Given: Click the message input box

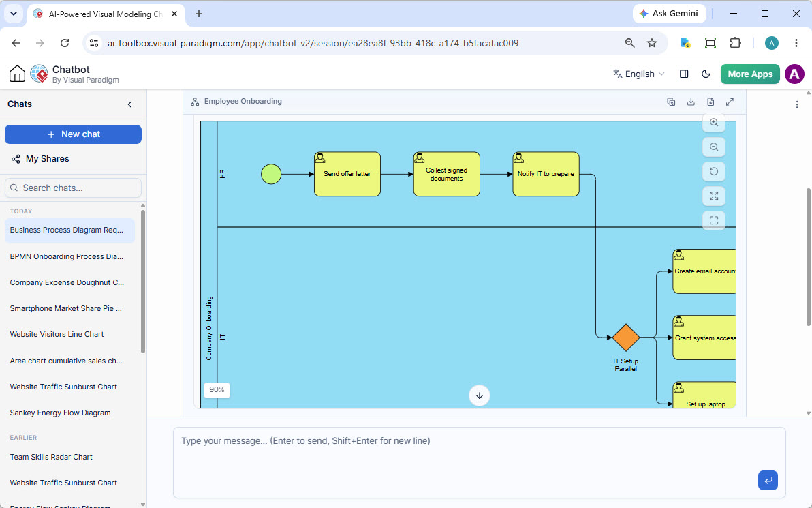Looking at the screenshot, I should click(479, 462).
